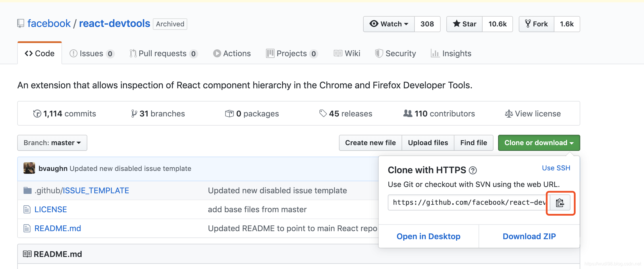Copy the clone URL with the clipboard icon
644x269 pixels.
click(560, 203)
